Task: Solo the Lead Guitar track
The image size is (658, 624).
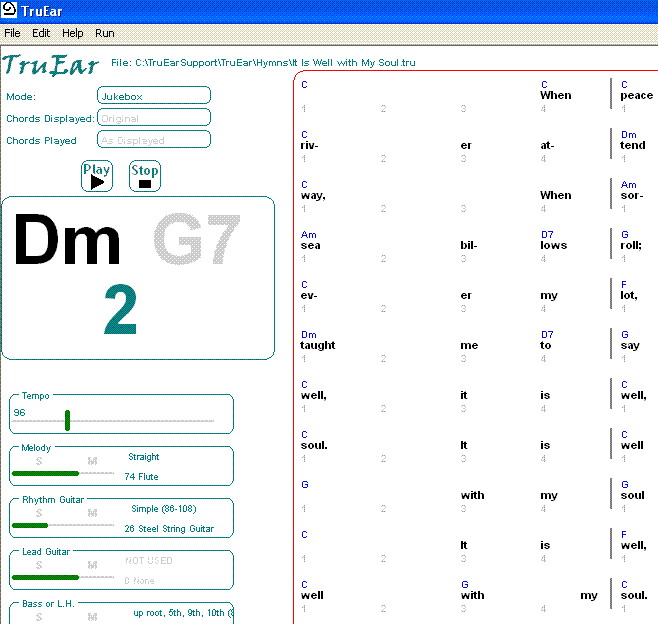Action: (x=39, y=565)
